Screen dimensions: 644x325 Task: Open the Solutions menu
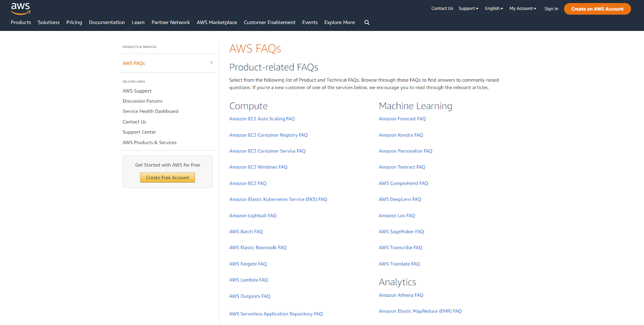pyautogui.click(x=49, y=23)
